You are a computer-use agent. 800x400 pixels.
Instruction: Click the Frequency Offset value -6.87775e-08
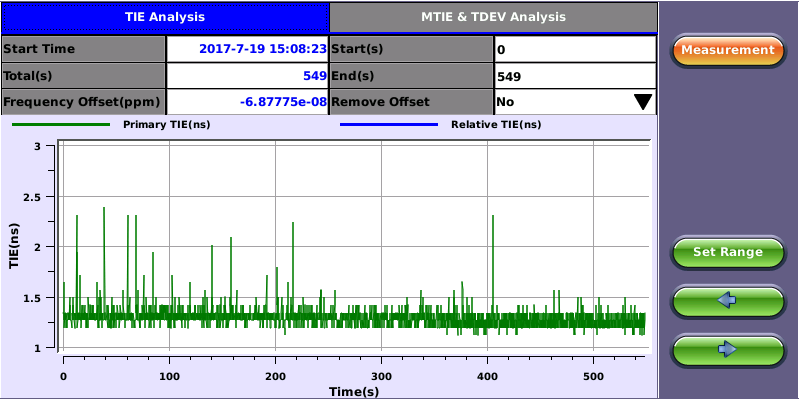click(283, 102)
